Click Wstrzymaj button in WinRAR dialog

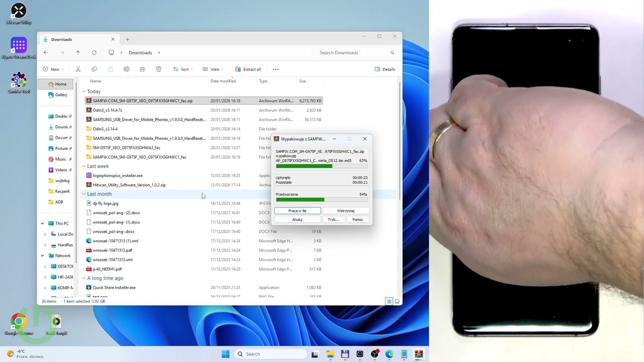click(x=346, y=211)
